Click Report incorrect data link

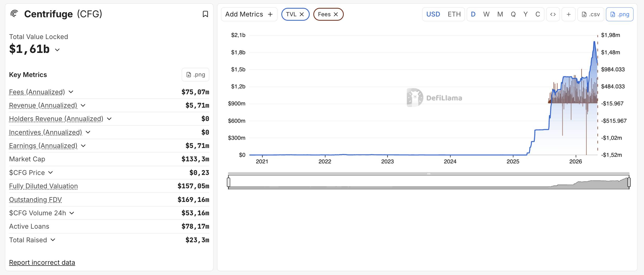coord(42,262)
